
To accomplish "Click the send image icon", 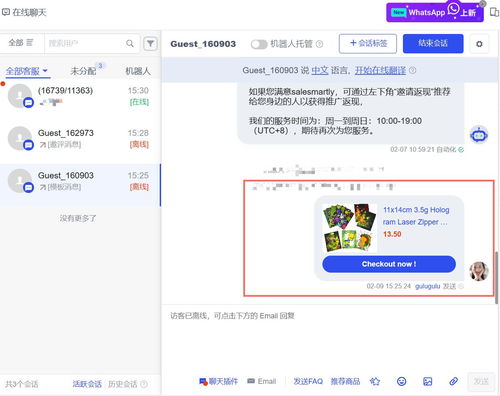I will click(x=427, y=381).
